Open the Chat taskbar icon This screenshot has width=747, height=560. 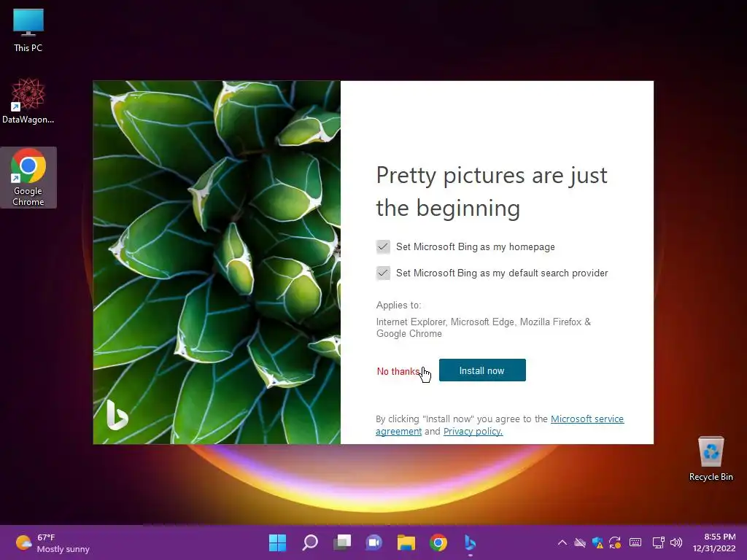point(374,542)
